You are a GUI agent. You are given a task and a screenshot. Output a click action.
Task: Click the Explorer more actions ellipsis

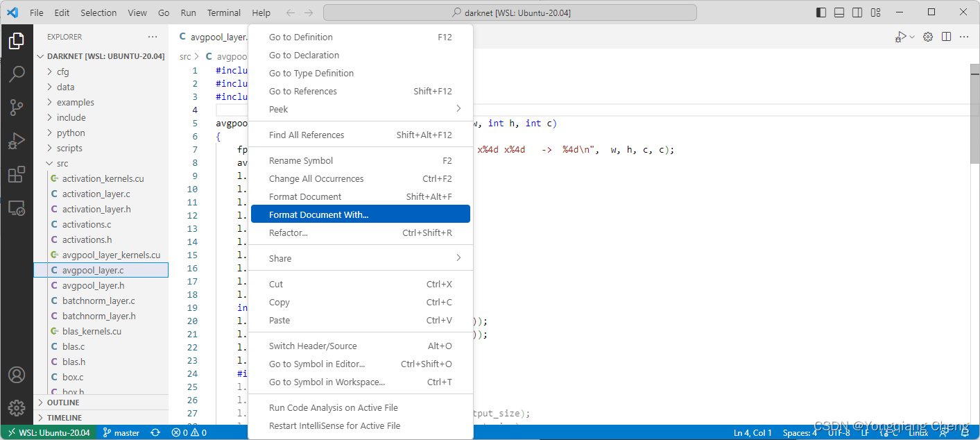click(x=153, y=37)
